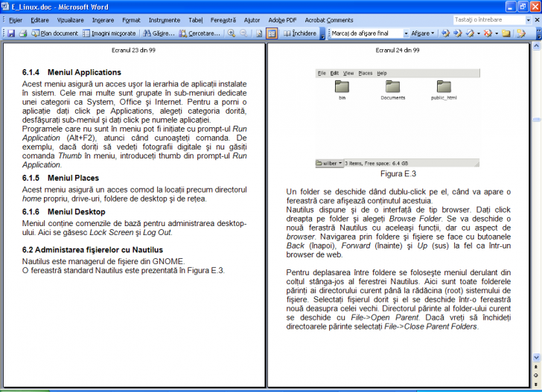Click the Print icon in toolbar
Viewport: 542px width, 392px height.
point(23,33)
